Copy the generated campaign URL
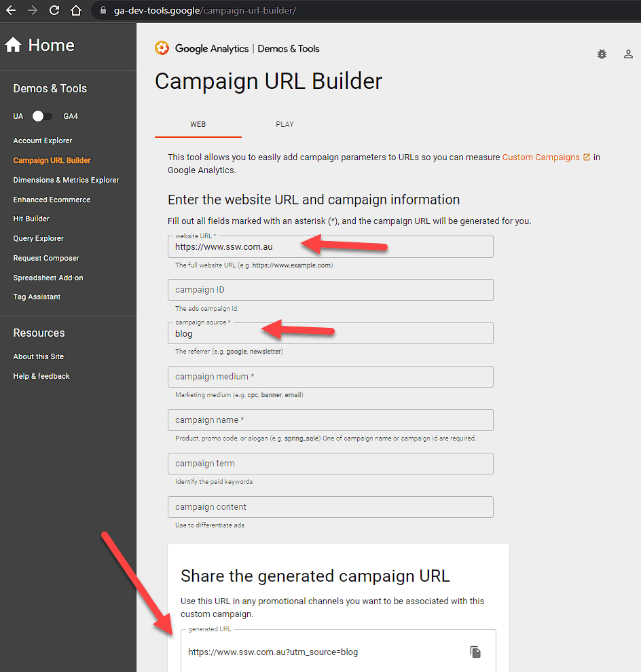 tap(475, 652)
